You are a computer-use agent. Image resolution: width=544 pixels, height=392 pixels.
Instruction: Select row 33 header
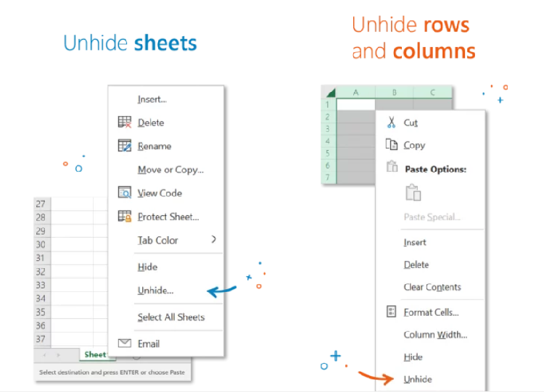click(x=41, y=285)
